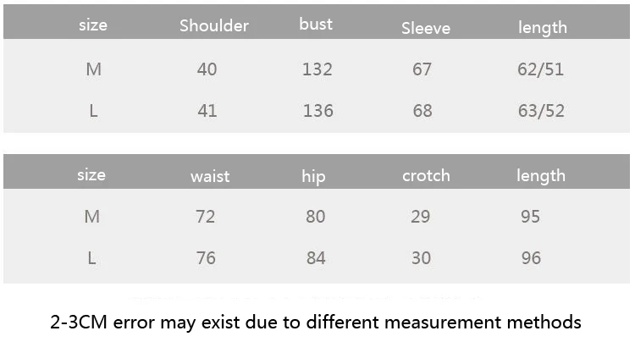Click size header in bottom table
This screenshot has width=635, height=364.
[91, 175]
